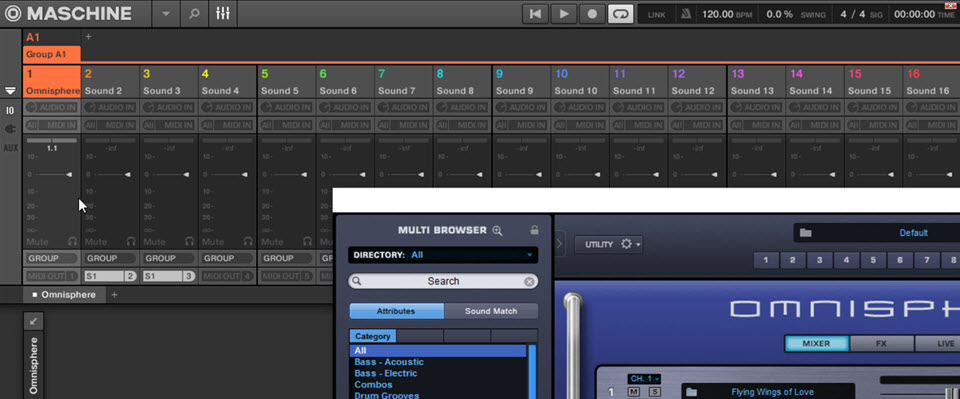Select the Sound 9 channel header
Image resolution: width=960 pixels, height=399 pixels.
pyautogui.click(x=522, y=82)
